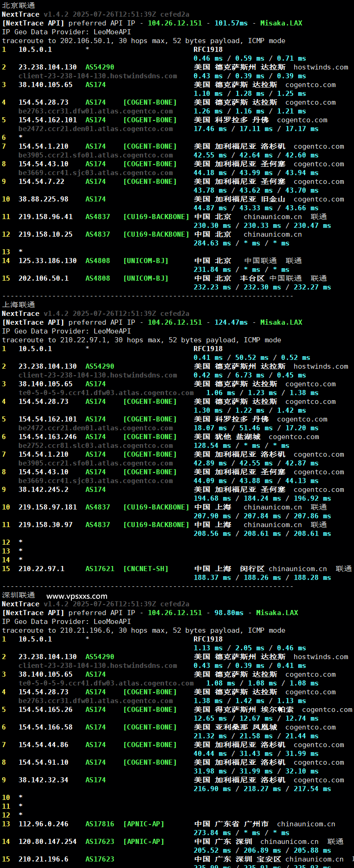The height and width of the screenshot is (868, 354).
Task: Click the 中国 上海 闵行区 location text
Action: pos(229,569)
